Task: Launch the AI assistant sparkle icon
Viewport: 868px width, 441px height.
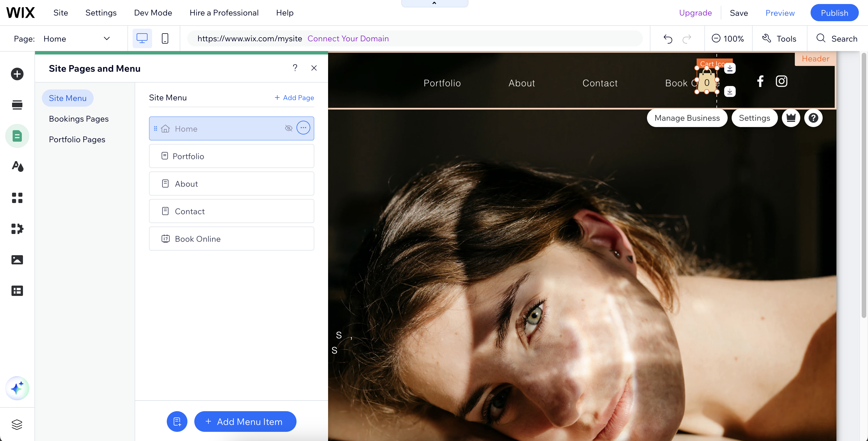Action: coord(17,388)
